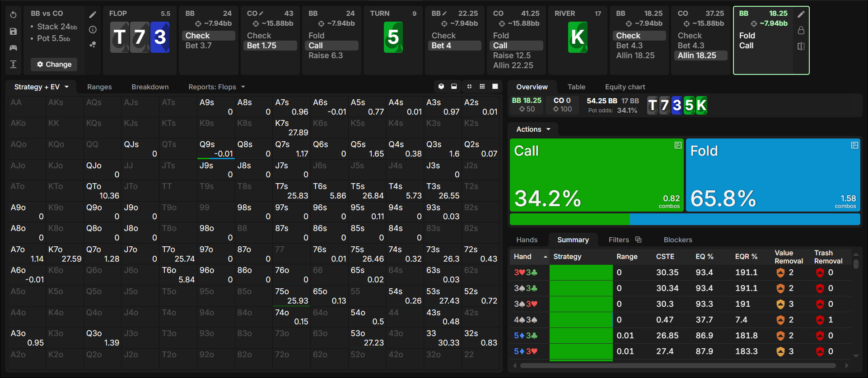
Task: Select the nine-dot grid density toggle
Action: coord(482,87)
